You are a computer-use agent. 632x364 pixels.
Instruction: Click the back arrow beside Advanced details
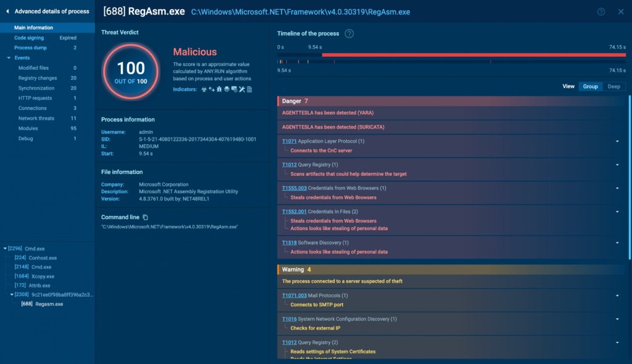[x=7, y=11]
